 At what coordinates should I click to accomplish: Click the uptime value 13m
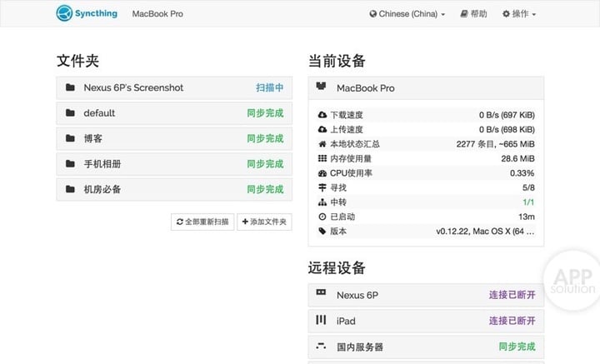coord(527,217)
